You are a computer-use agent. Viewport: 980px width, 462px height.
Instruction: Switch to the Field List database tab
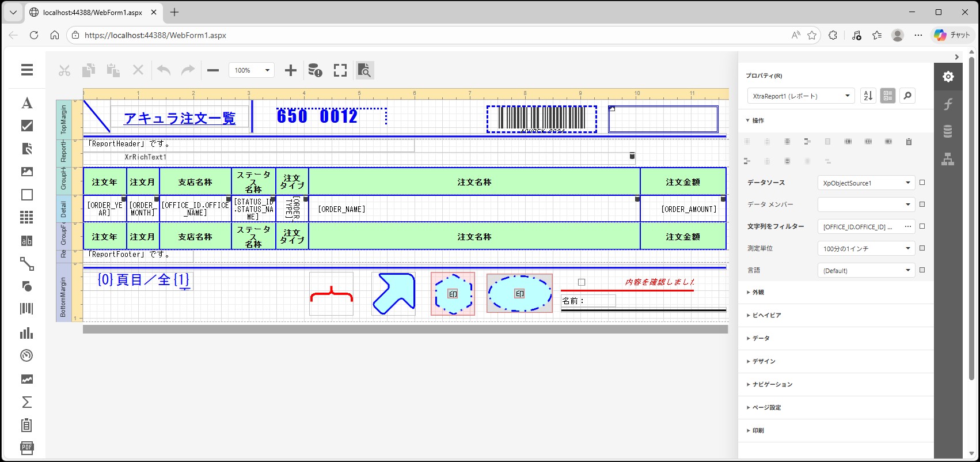[x=948, y=131]
